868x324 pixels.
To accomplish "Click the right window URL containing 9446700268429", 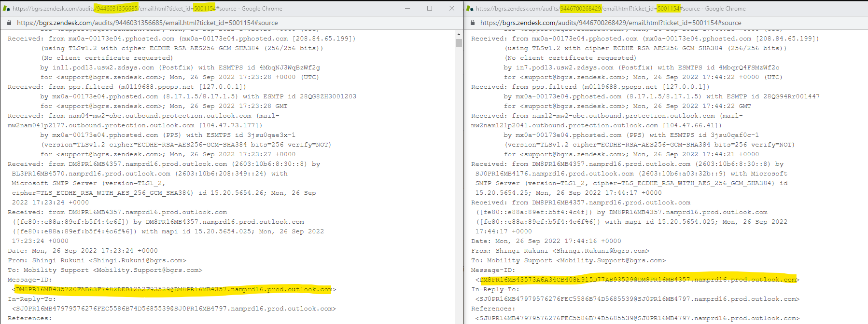I will (x=610, y=23).
